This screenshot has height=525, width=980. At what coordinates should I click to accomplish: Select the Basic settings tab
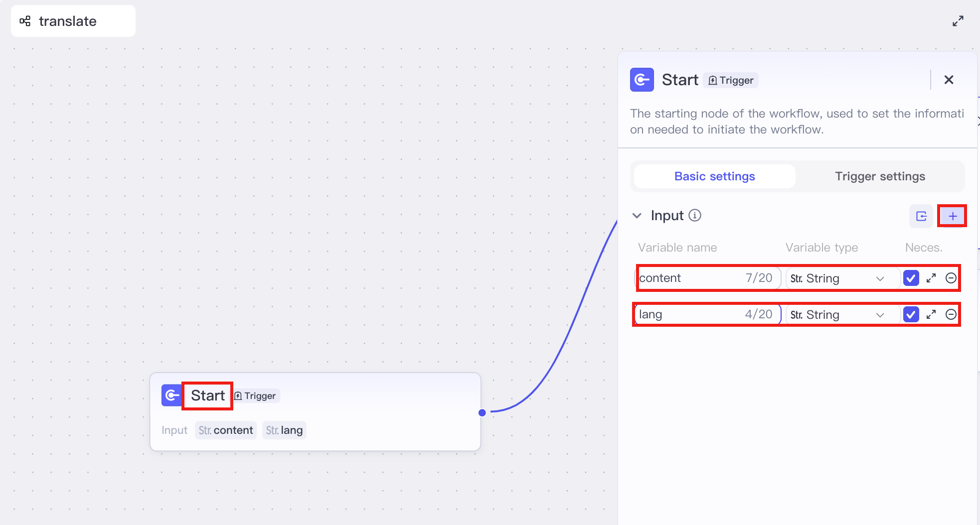pos(715,176)
